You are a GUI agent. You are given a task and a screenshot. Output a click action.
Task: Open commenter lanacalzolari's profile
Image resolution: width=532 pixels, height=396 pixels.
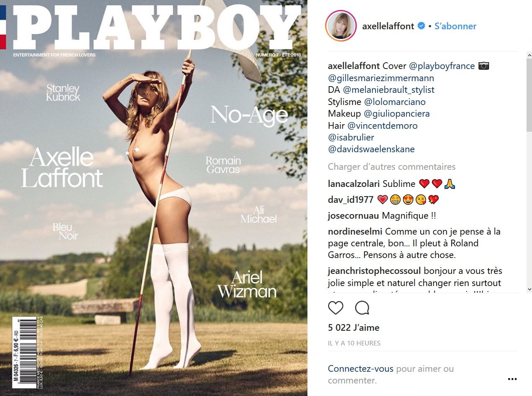point(354,184)
